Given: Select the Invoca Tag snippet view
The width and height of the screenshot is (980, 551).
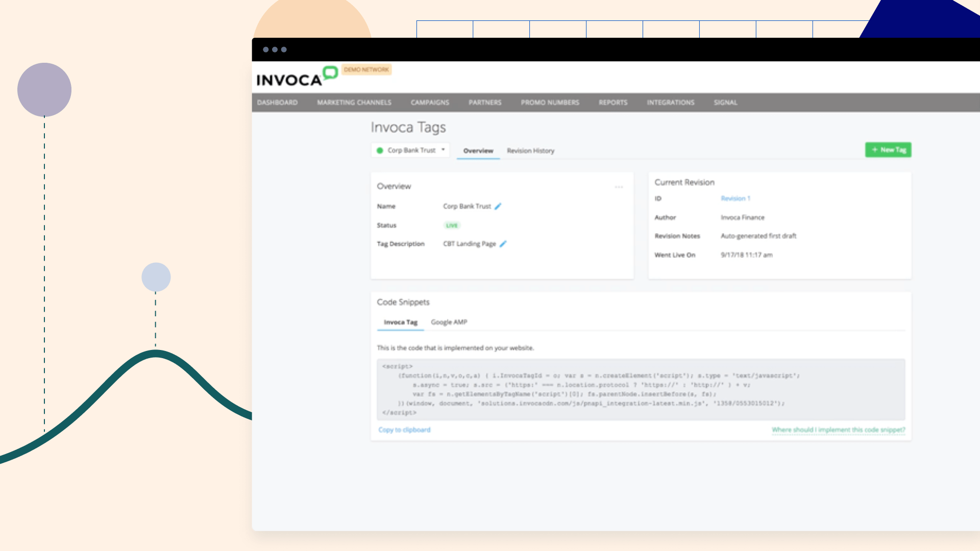Looking at the screenshot, I should click(400, 322).
